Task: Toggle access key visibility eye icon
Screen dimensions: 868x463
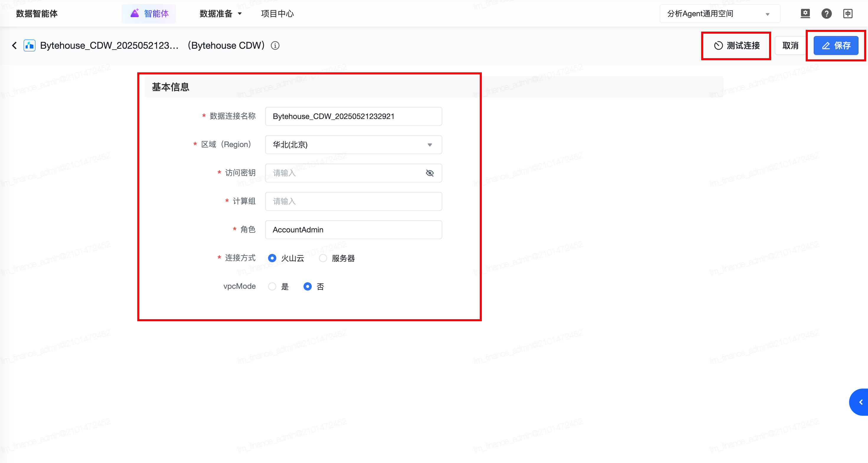Action: [x=430, y=173]
